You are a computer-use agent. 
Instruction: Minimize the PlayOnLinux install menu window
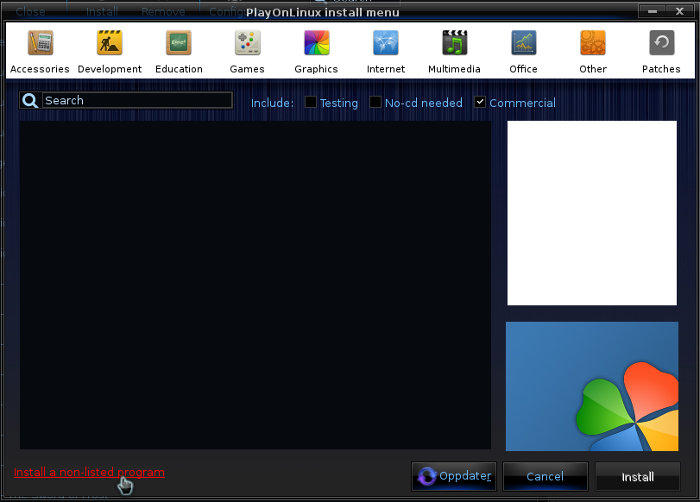tap(652, 11)
